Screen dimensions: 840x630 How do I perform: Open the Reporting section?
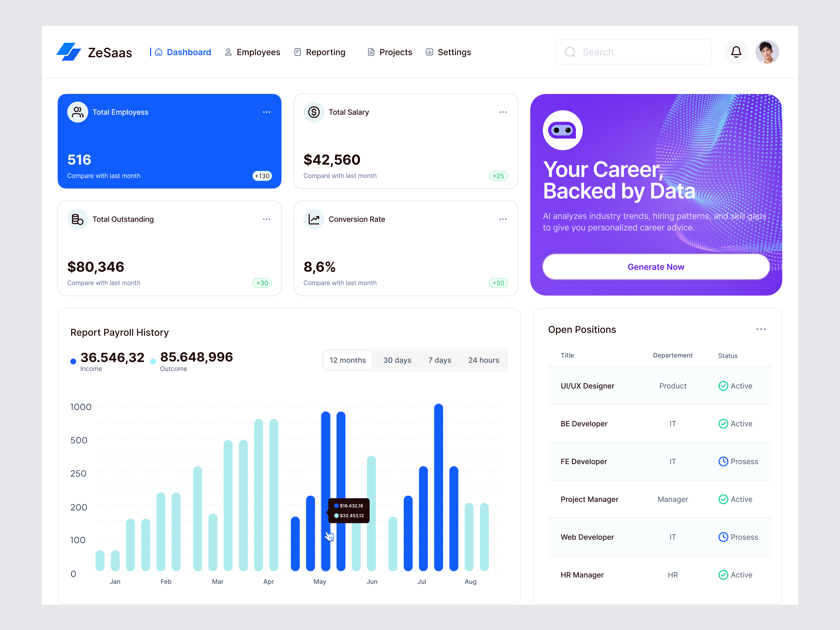[320, 52]
